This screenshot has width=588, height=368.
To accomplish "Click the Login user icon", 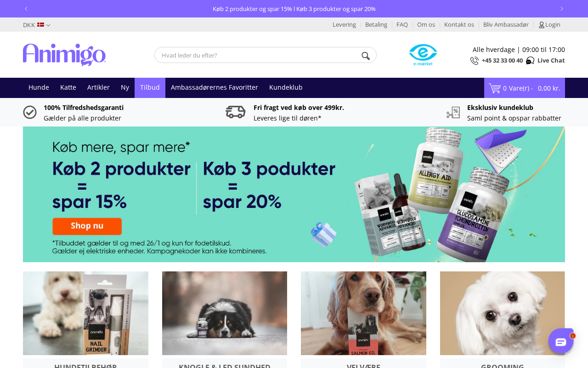I will click(x=542, y=25).
